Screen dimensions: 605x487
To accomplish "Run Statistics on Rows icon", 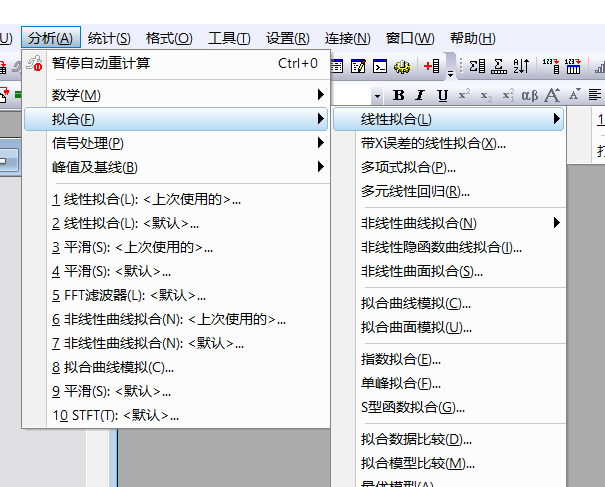I will [499, 66].
